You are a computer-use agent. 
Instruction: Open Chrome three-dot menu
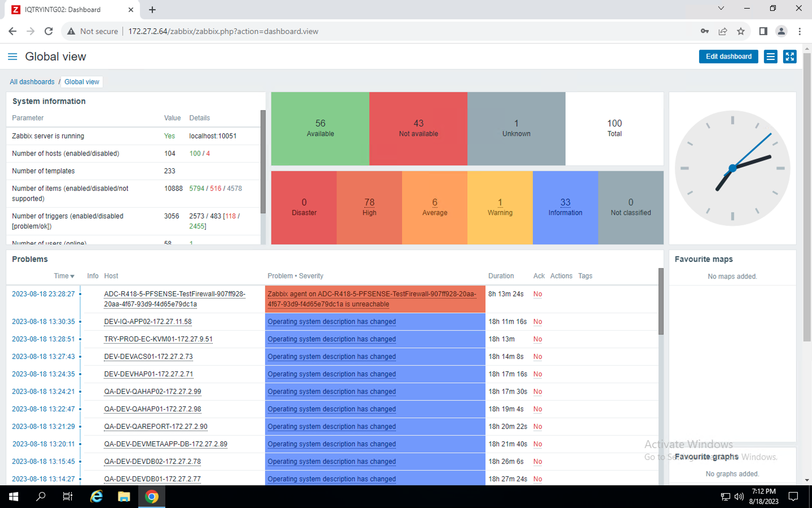pyautogui.click(x=800, y=31)
